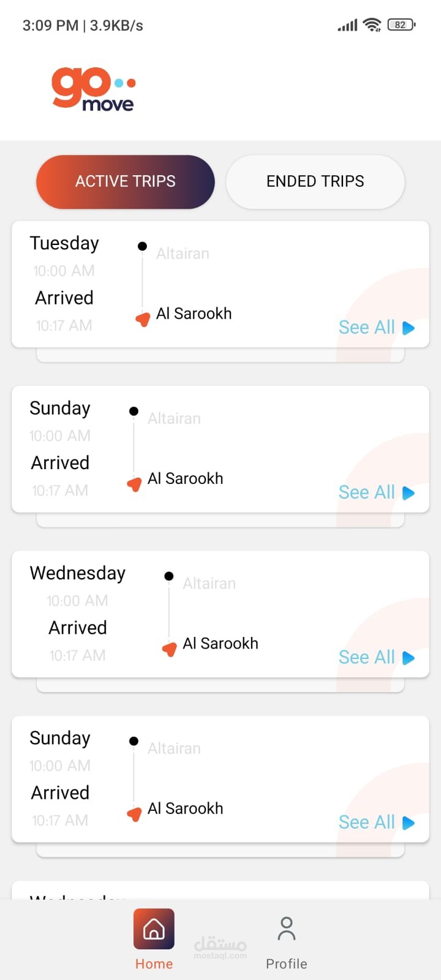Image resolution: width=441 pixels, height=980 pixels.
Task: Select the Altairan stop in Tuesday trip
Action: click(183, 254)
